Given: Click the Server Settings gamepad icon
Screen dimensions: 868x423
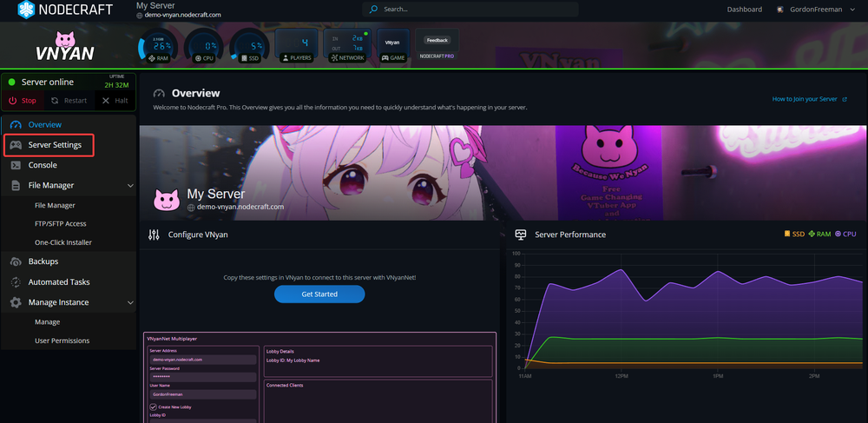Looking at the screenshot, I should click(16, 145).
